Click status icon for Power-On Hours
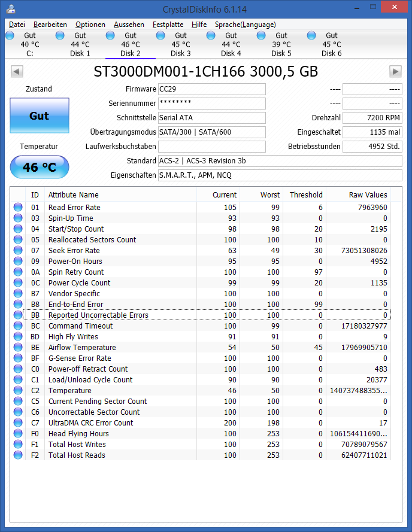 point(18,261)
